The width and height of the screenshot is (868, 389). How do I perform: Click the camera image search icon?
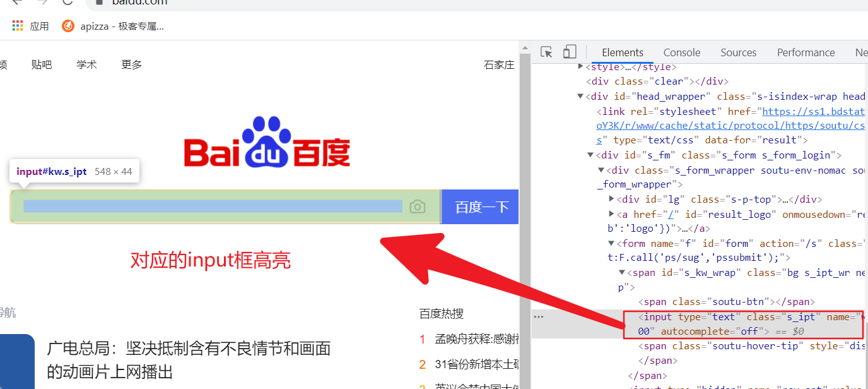click(417, 206)
